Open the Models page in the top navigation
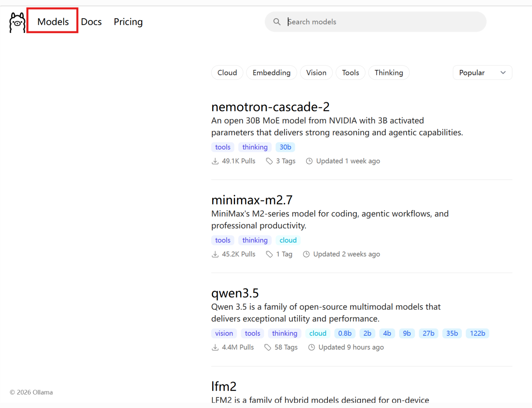 pos(53,22)
